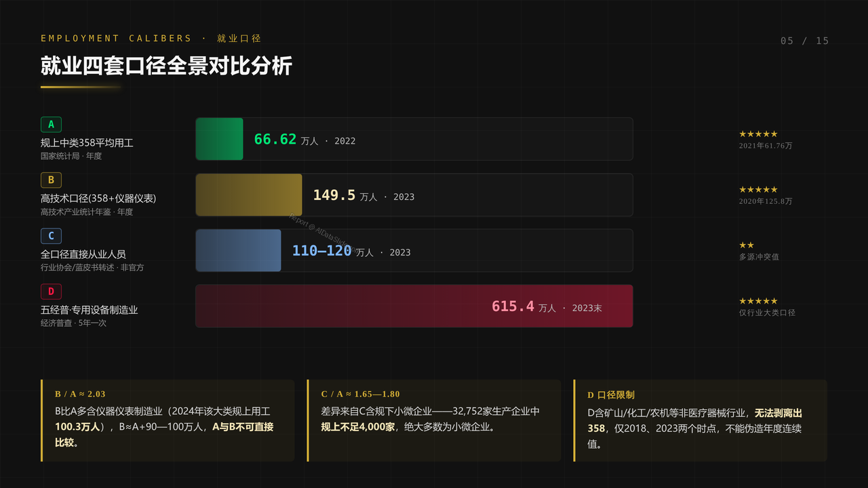868x488 pixels.
Task: Click the source text 国家统计局 · 年度
Action: coord(71,156)
